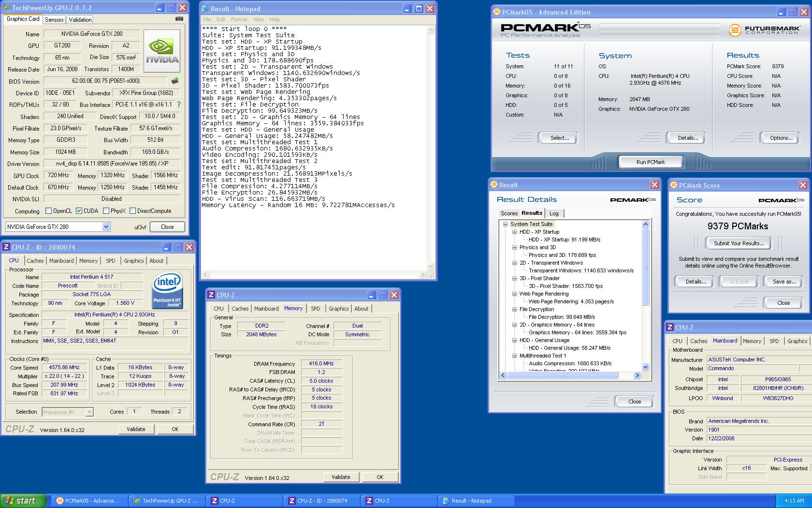The height and width of the screenshot is (508, 812).
Task: Click the Notepad title bar icon
Action: click(x=206, y=9)
